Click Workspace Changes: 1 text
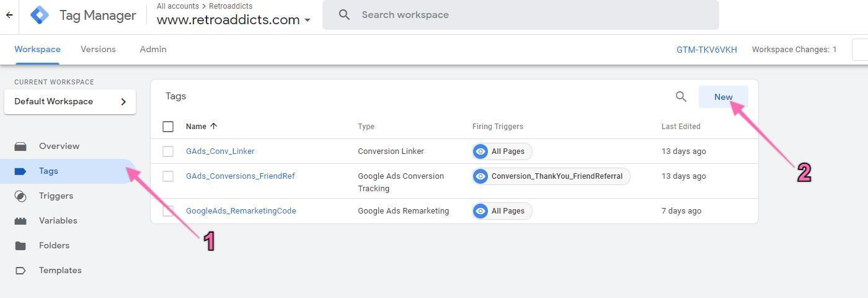 point(794,50)
